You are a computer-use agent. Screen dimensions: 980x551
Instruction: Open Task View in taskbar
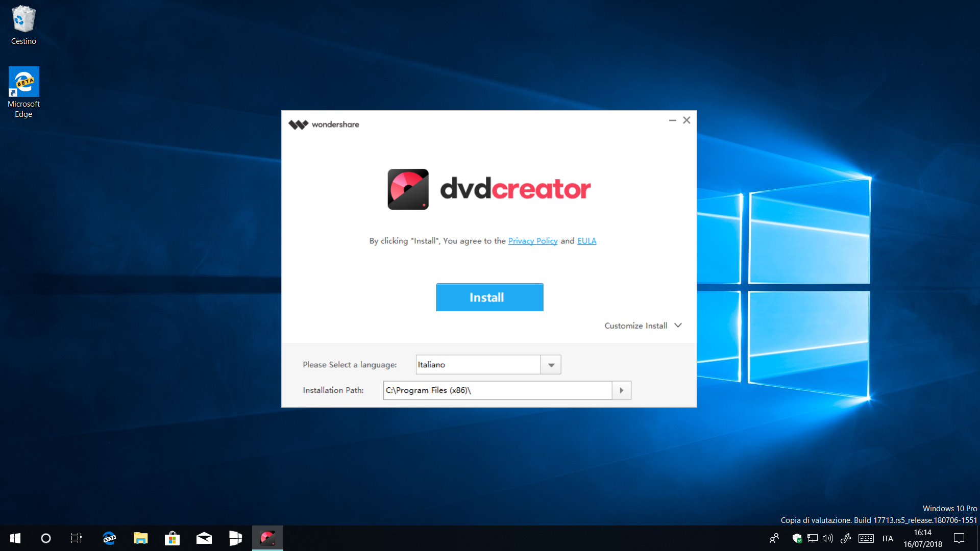77,538
